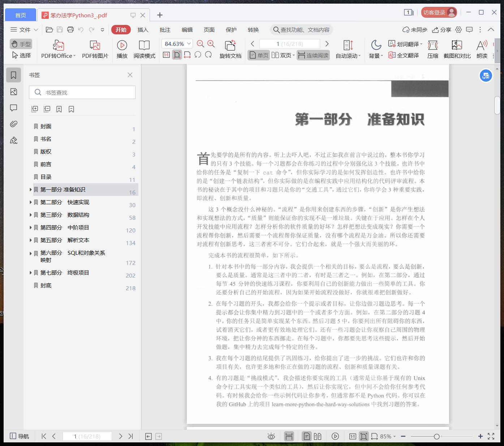Viewport: 504px width, 446px height.
Task: Click 旋转文档 rotate document
Action: [230, 50]
